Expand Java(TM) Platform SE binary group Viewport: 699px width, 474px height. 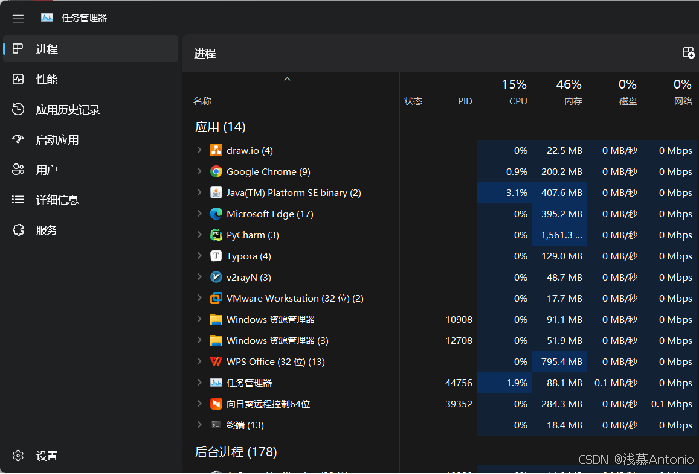200,193
